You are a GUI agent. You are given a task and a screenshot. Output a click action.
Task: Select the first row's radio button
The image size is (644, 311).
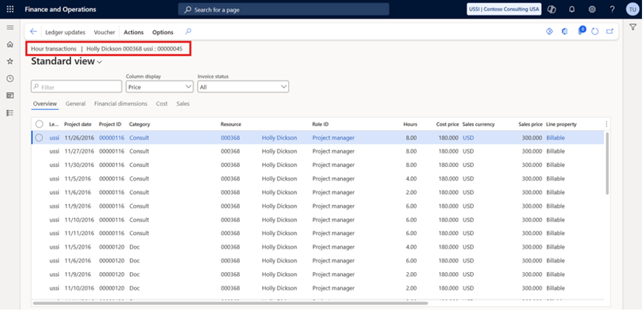pos(40,138)
